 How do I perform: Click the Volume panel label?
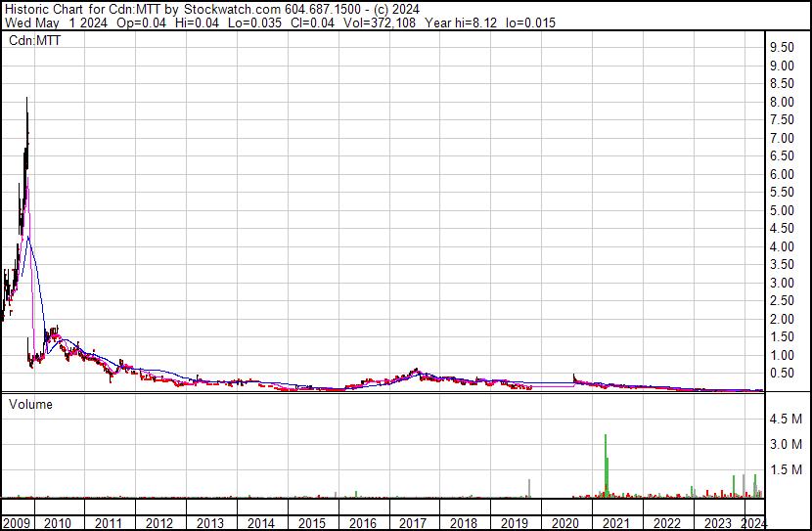31,404
